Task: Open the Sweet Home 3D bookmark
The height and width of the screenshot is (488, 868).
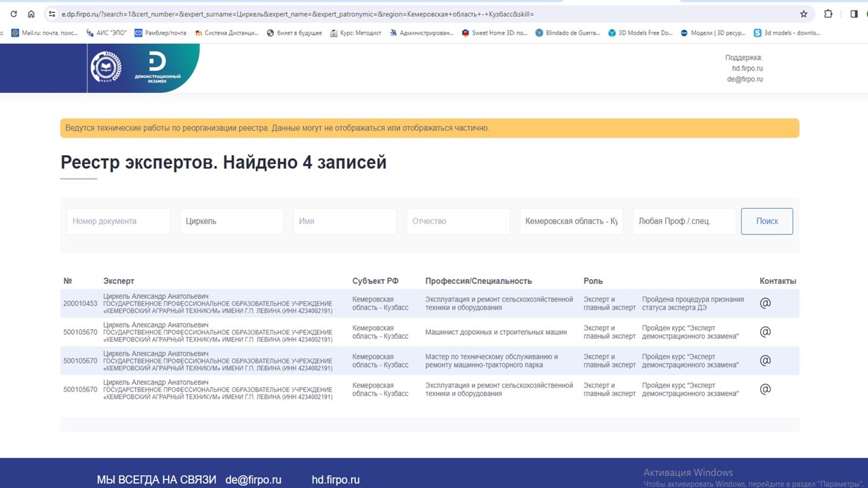Action: [x=494, y=33]
